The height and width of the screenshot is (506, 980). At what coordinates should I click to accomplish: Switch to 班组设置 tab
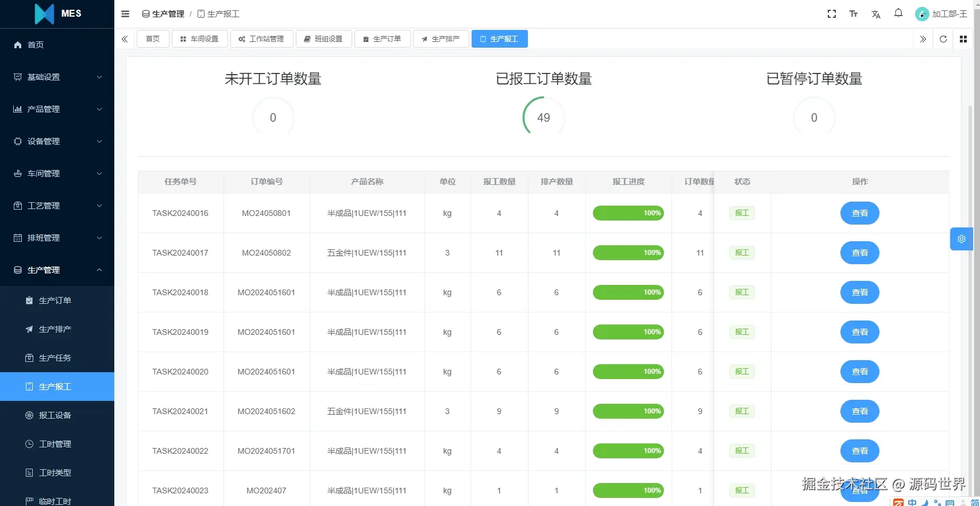(x=323, y=39)
